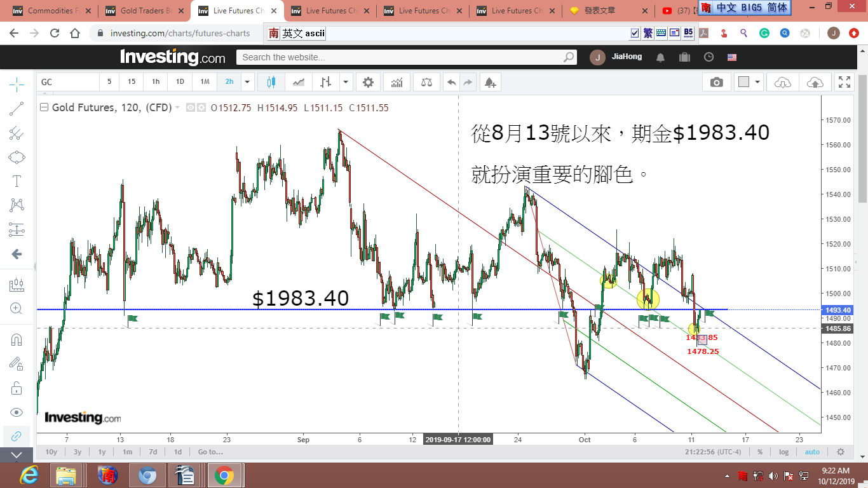This screenshot has height=488, width=868.
Task: Set chart range to 10y
Action: click(51, 452)
